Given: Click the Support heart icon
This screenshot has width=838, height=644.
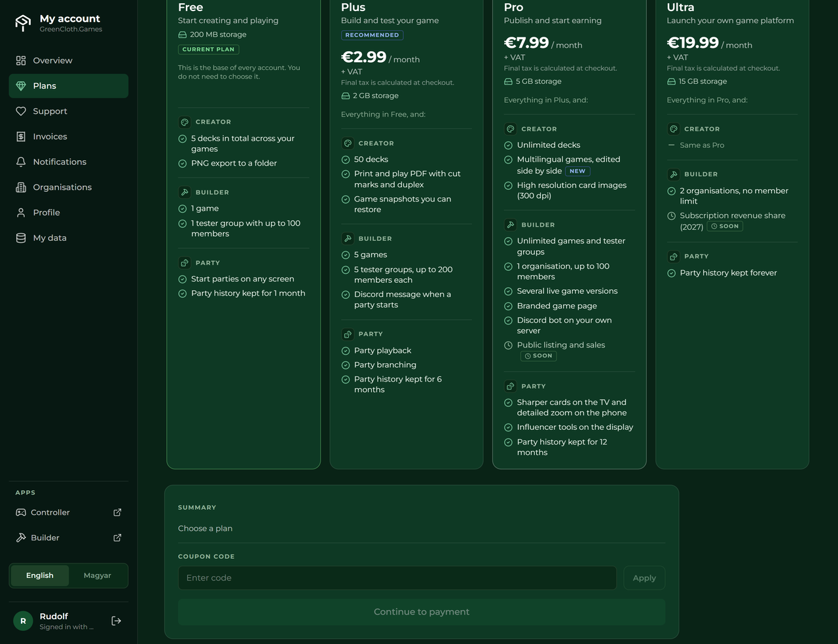Looking at the screenshot, I should [x=21, y=111].
